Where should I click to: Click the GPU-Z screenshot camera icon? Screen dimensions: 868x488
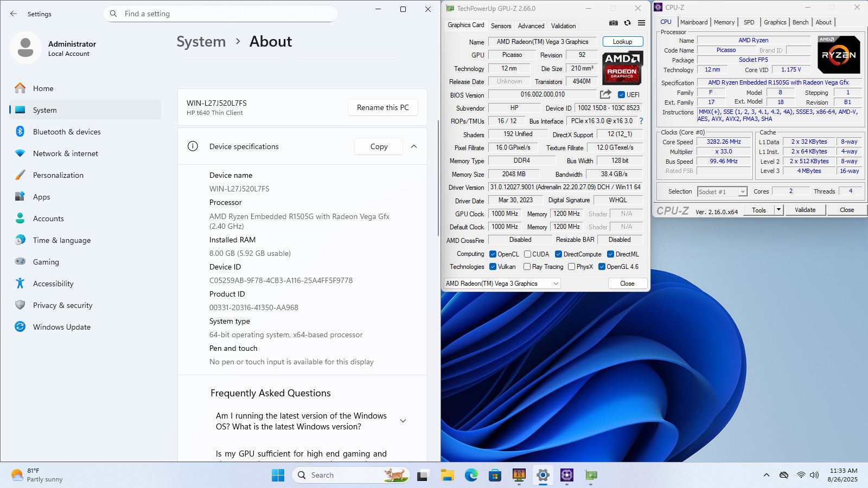[613, 23]
